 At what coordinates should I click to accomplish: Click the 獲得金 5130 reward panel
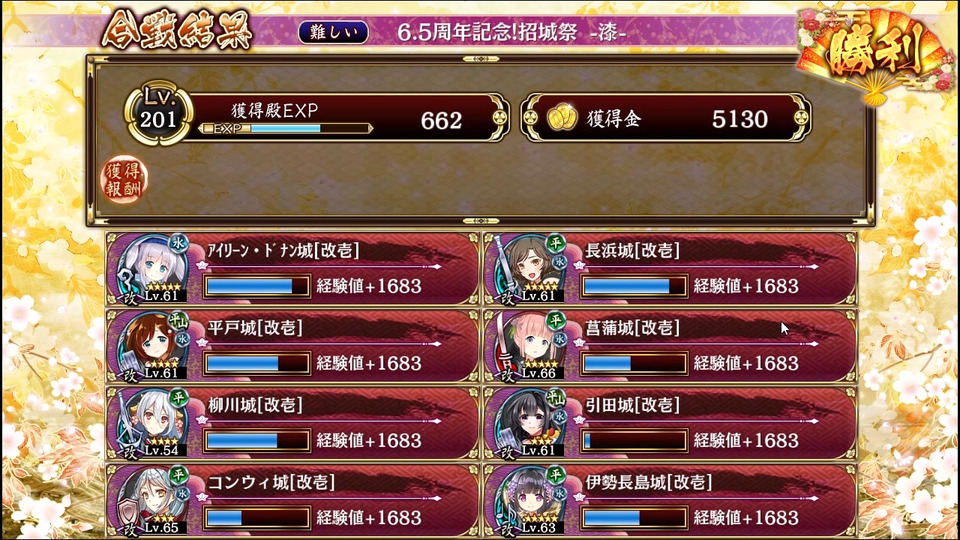pos(667,118)
